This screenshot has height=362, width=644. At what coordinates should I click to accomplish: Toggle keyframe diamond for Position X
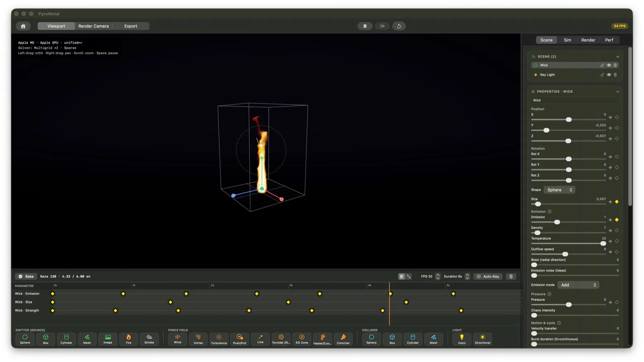[617, 117]
